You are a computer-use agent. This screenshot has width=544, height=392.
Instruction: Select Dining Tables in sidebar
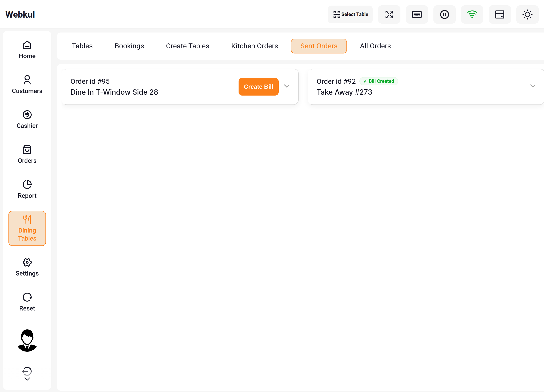click(x=27, y=228)
